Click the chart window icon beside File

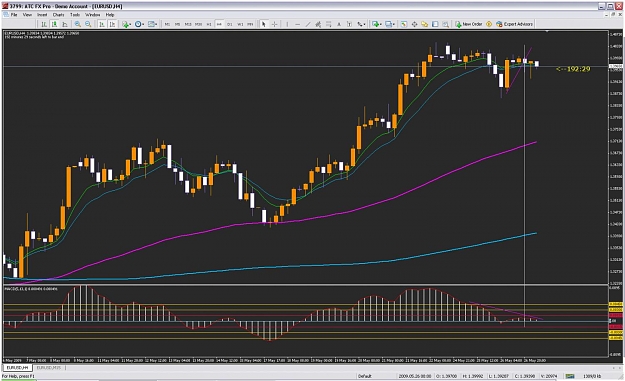pos(6,14)
